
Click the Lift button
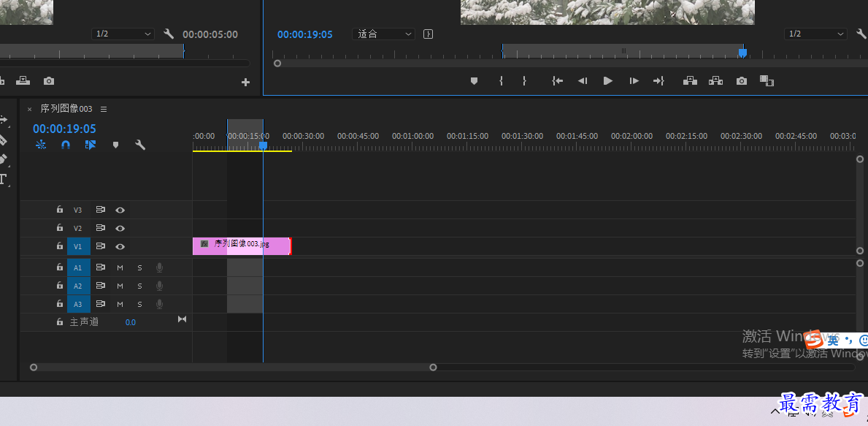click(x=690, y=81)
